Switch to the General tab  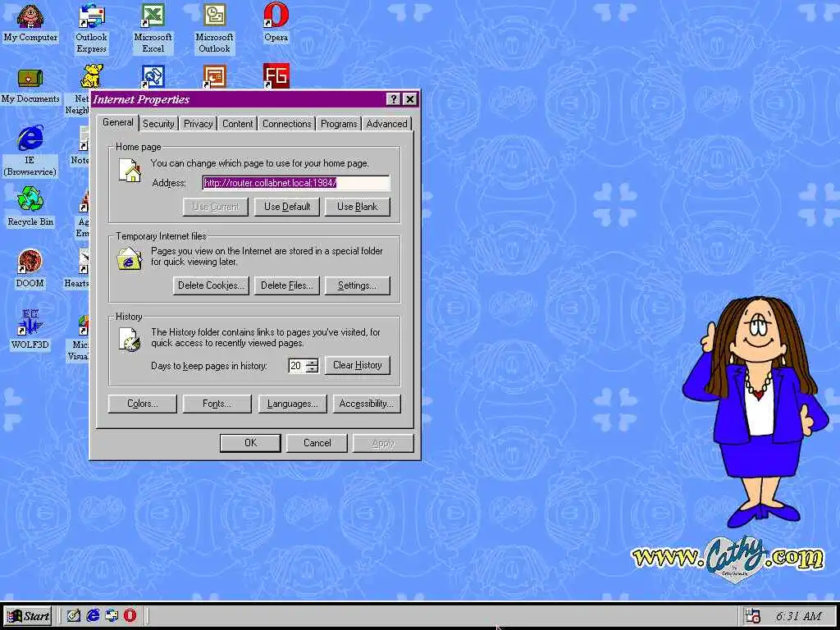tap(118, 122)
